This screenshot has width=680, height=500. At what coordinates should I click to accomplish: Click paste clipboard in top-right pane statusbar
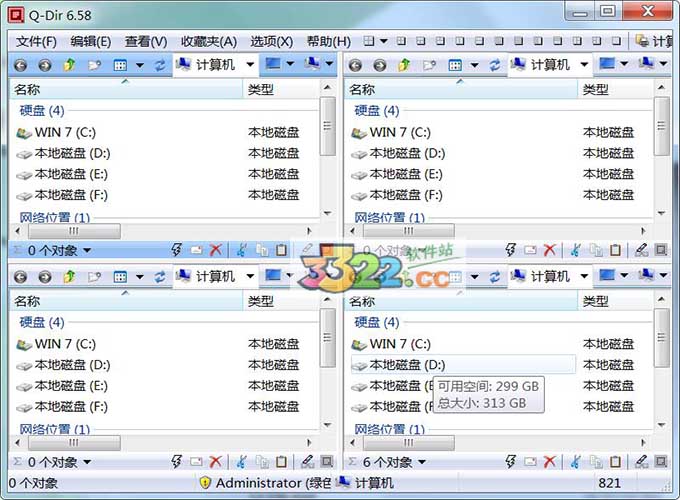pos(615,250)
